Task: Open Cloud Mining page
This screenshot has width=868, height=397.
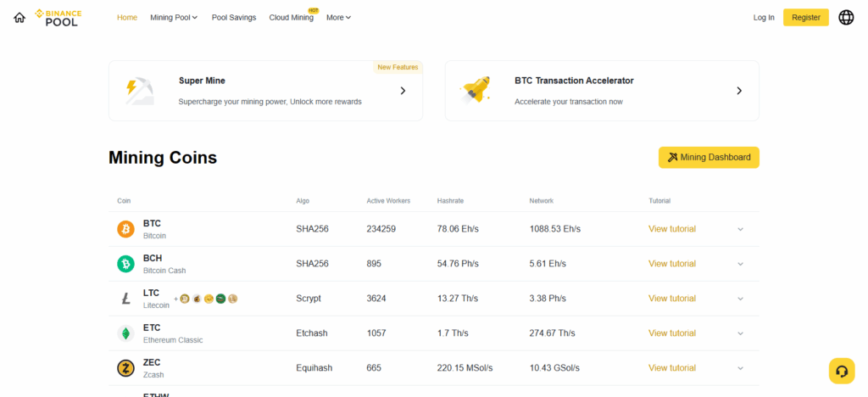Action: point(292,18)
